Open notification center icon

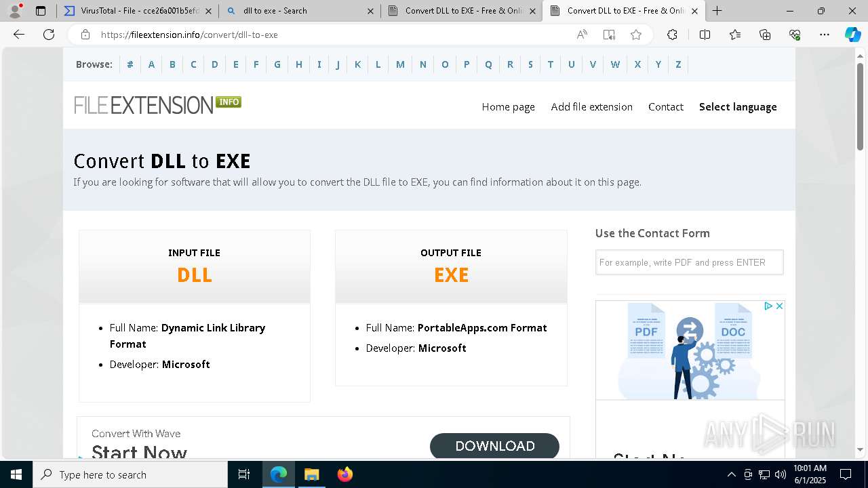click(846, 474)
